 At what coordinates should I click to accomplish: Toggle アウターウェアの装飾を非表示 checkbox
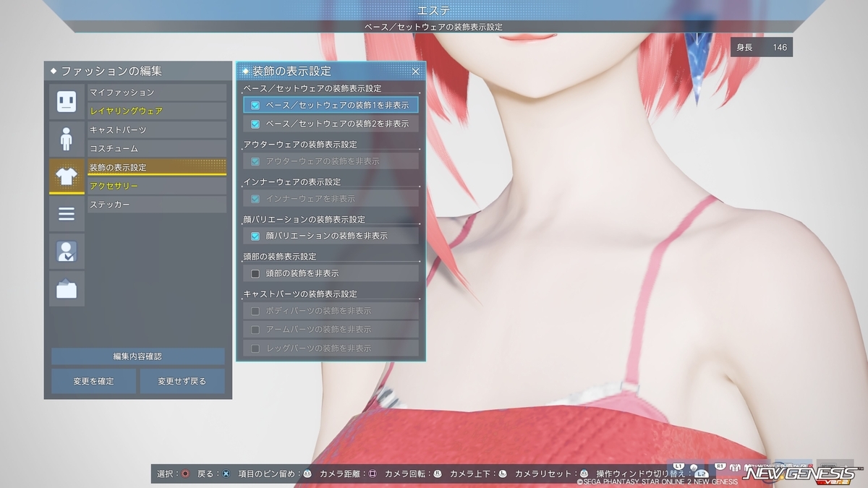[x=255, y=161]
